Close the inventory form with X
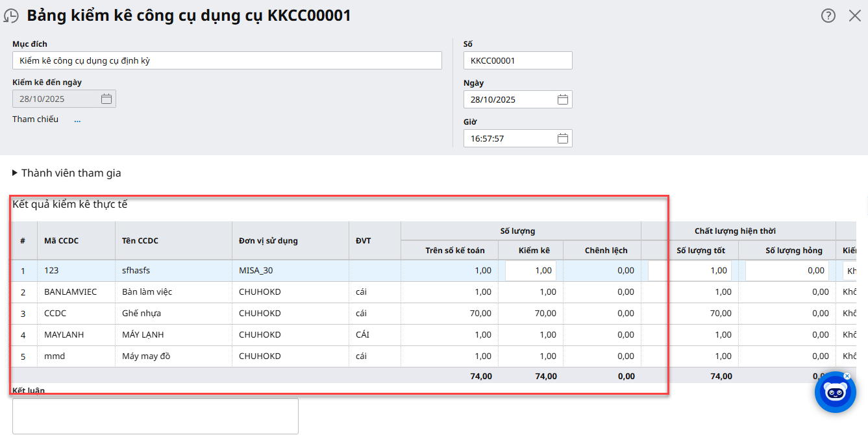The width and height of the screenshot is (868, 435). tap(855, 16)
